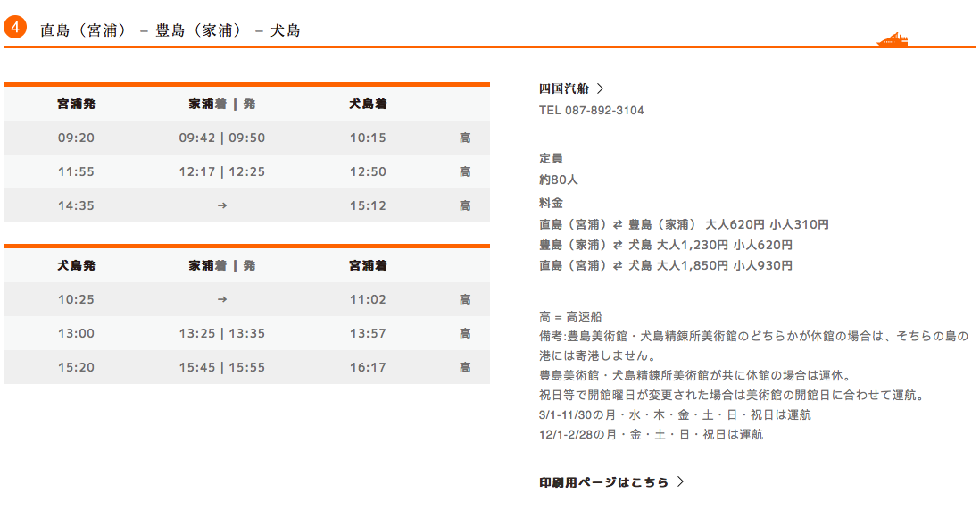
Task: Click the 犬島着 column header
Action: (x=368, y=104)
